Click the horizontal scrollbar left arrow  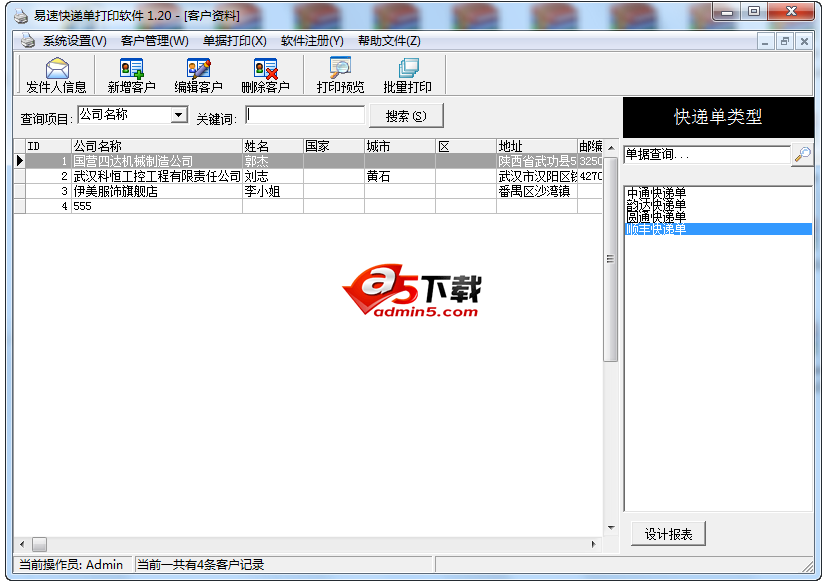(x=22, y=544)
